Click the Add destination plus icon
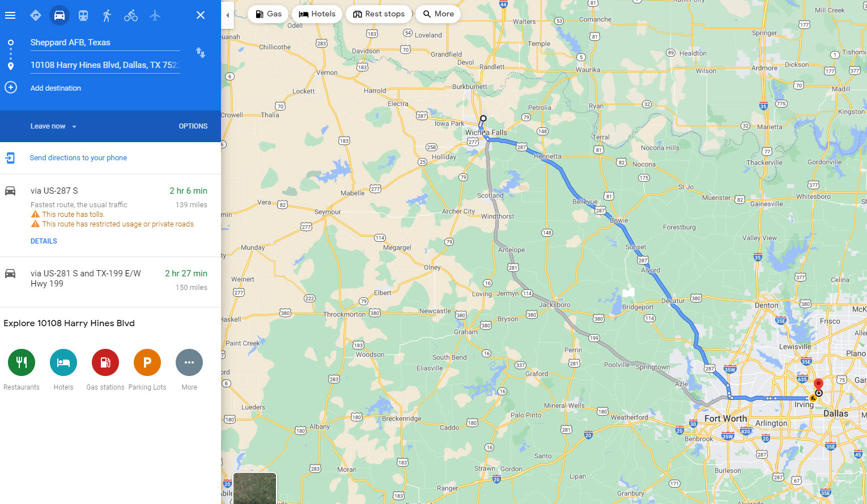Image resolution: width=867 pixels, height=504 pixels. (11, 87)
